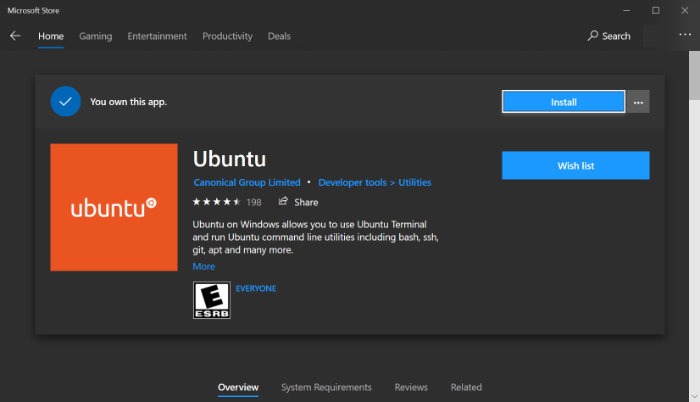Switch to the Entertainment tab
Viewport: 700px width, 402px height.
[x=157, y=36]
